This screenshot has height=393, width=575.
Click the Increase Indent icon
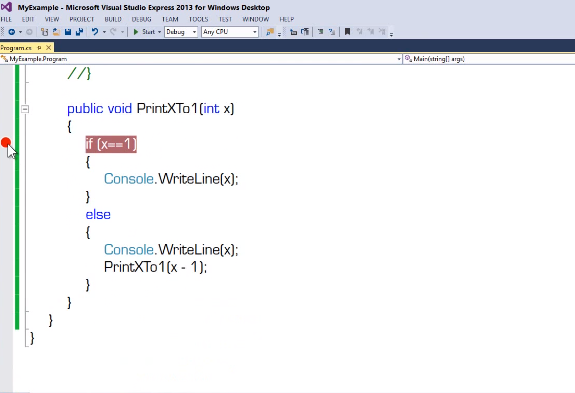(305, 32)
